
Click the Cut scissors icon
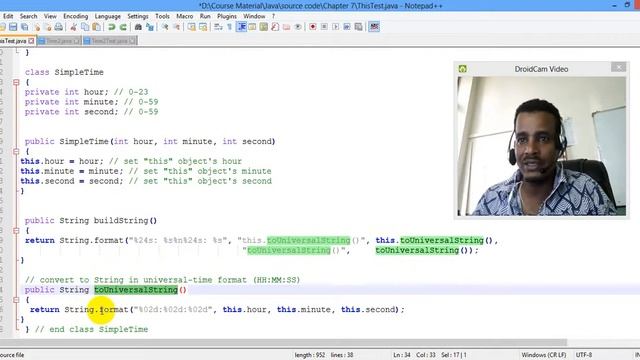(73, 27)
